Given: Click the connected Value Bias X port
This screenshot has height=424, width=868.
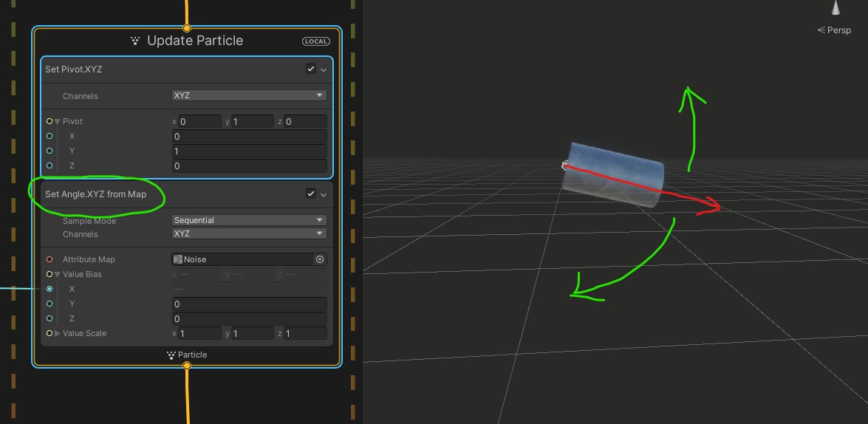Looking at the screenshot, I should click(49, 289).
